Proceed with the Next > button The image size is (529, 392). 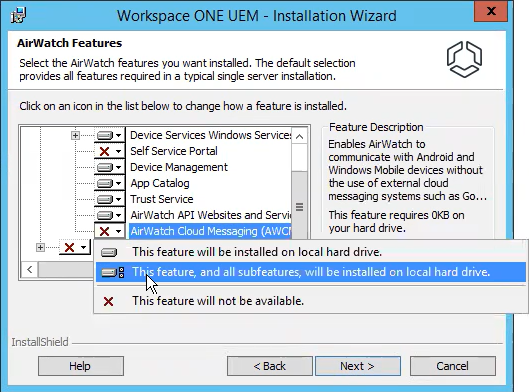358,366
